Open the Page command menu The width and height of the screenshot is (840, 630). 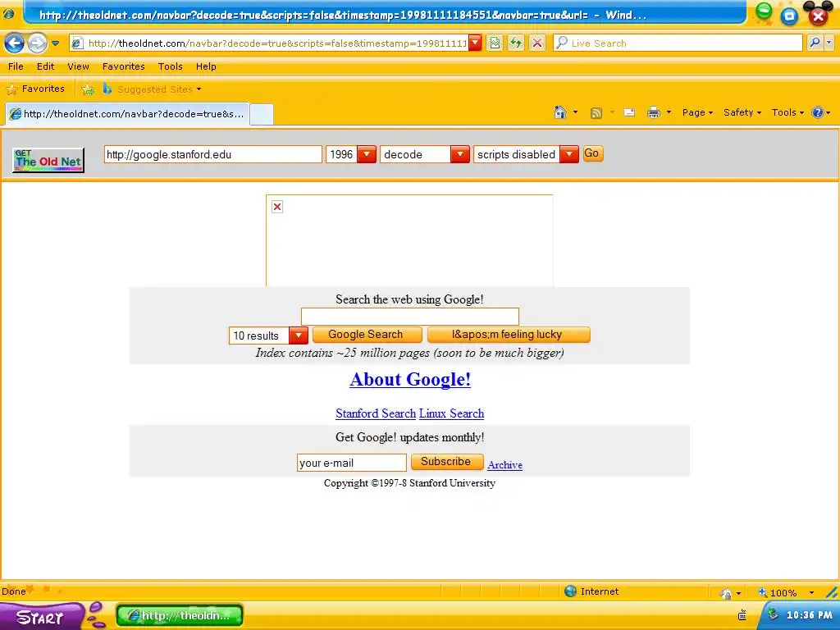[x=697, y=112]
